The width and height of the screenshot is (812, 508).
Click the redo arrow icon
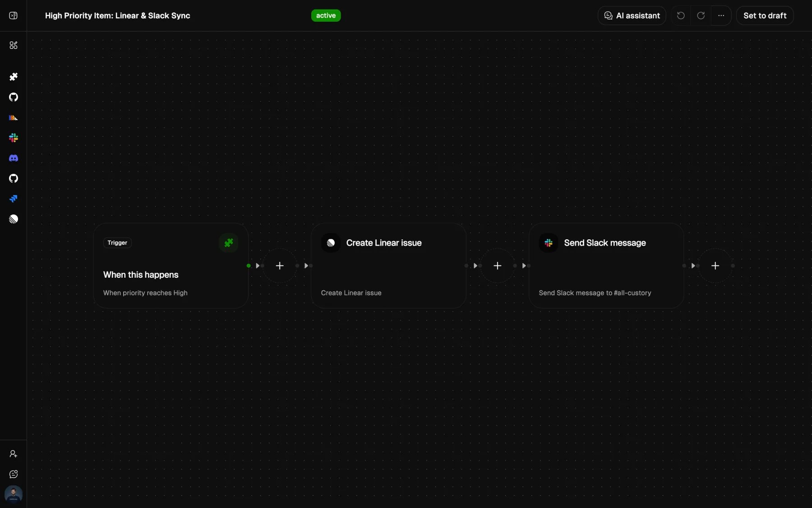click(701, 16)
